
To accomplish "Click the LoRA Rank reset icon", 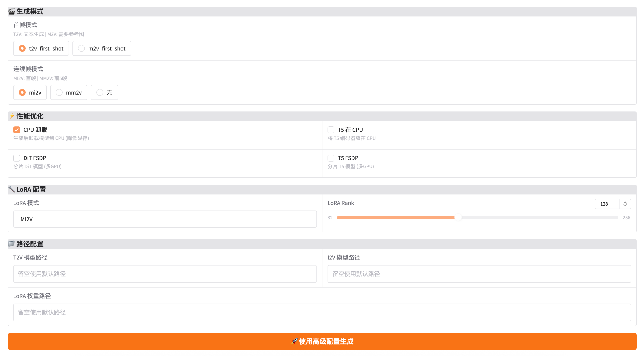I will 625,204.
